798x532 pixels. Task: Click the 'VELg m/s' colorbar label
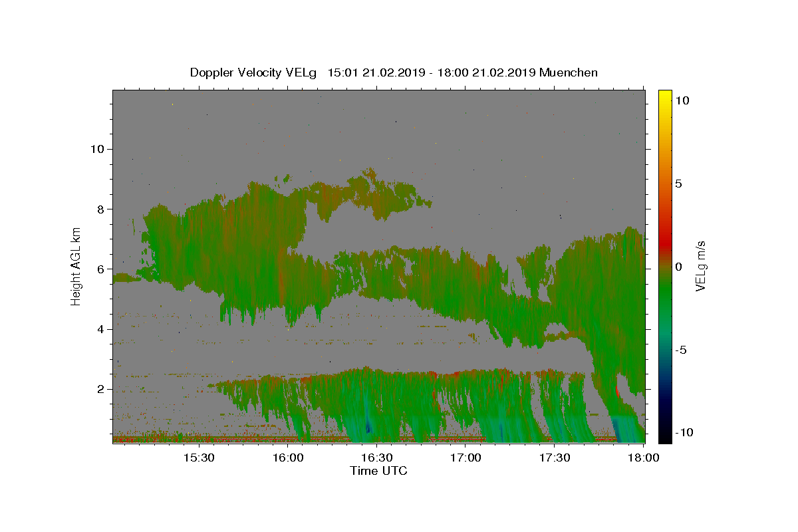tap(700, 267)
